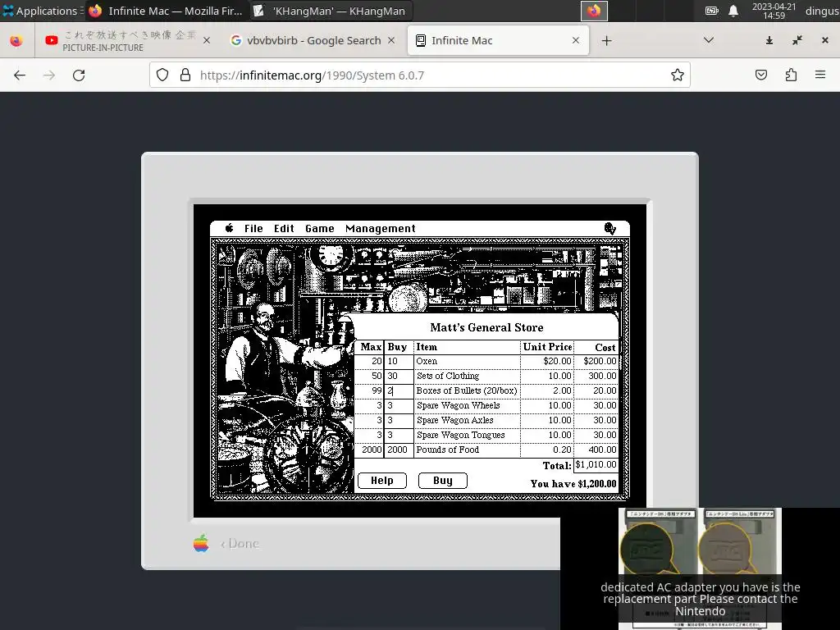Open the Game menu

(320, 229)
